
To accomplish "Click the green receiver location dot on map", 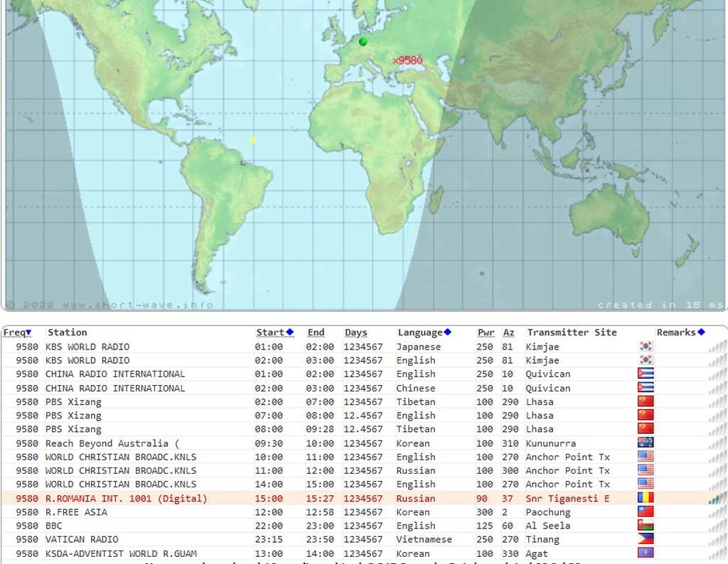I will pos(363,42).
